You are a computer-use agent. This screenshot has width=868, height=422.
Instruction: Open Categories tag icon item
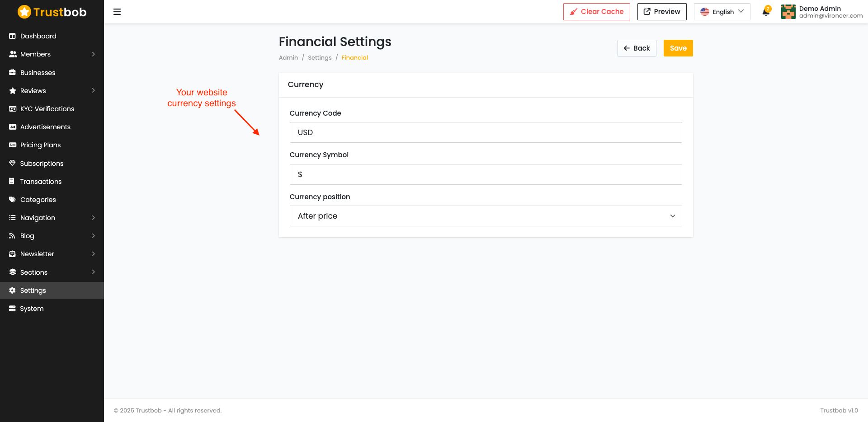click(13, 200)
